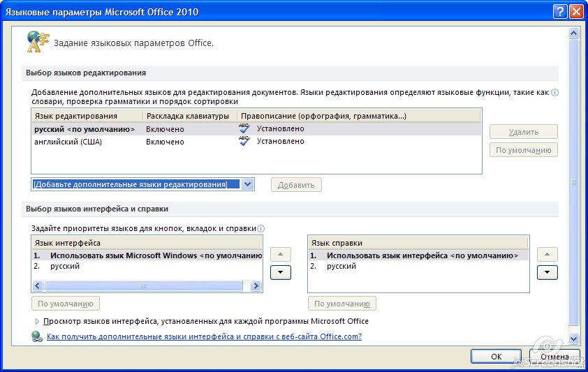Click the Язык редактирования column header
588x372 pixels.
click(87, 116)
